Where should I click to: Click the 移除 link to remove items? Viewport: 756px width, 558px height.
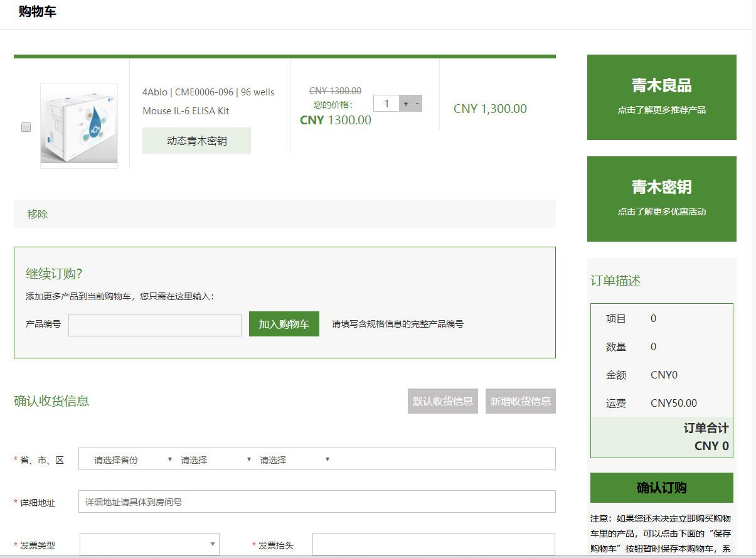38,214
